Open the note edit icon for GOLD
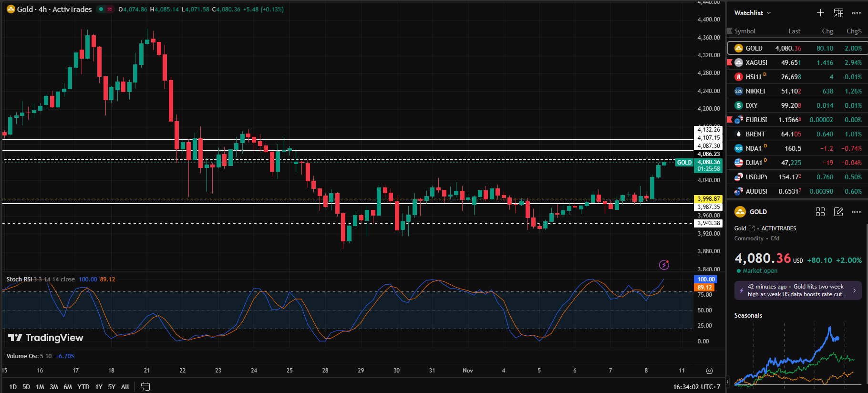The image size is (868, 393). point(838,212)
